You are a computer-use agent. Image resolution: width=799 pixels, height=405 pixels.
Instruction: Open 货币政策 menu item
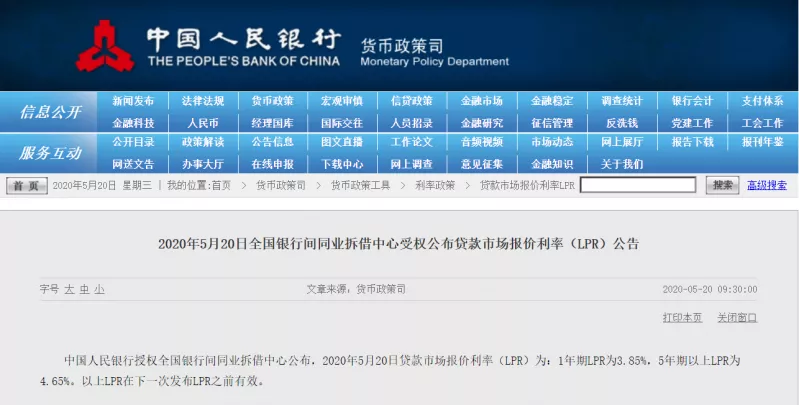point(273,101)
